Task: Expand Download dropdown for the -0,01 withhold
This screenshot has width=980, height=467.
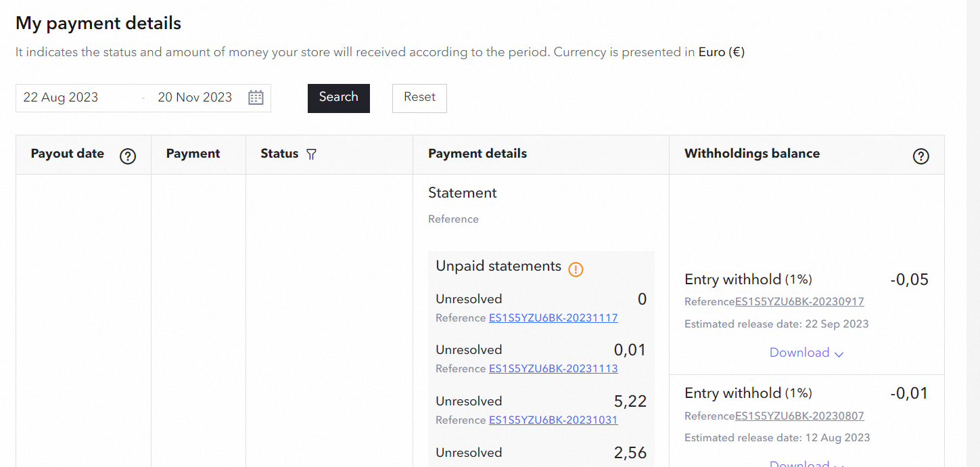Action: point(806,464)
